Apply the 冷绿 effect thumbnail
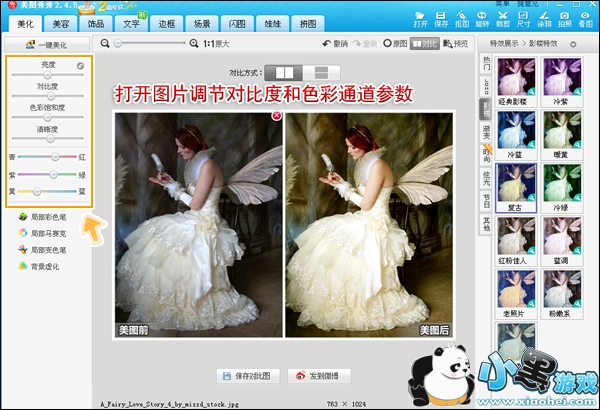 point(562,188)
